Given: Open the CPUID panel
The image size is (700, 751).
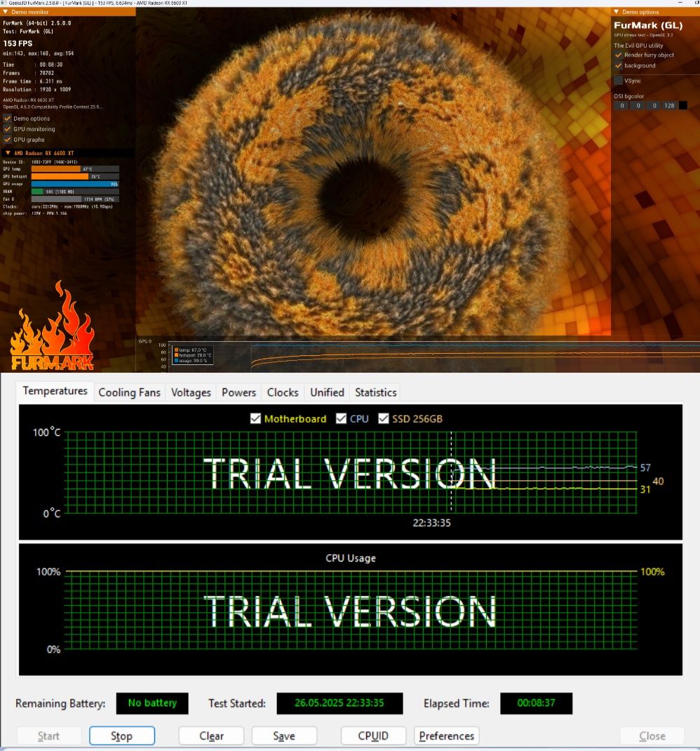Looking at the screenshot, I should (373, 736).
